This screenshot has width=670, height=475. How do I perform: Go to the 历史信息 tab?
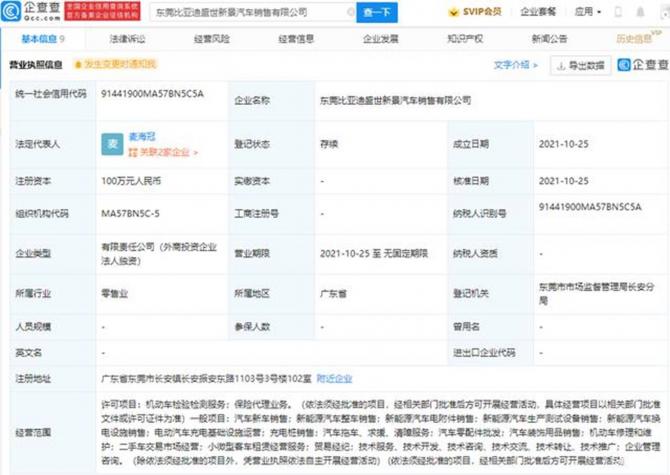[634, 38]
